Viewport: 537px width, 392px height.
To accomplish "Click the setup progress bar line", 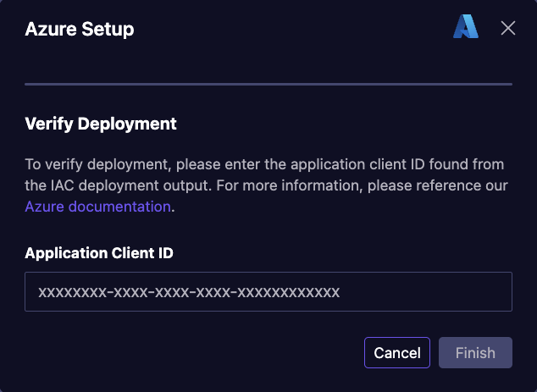I will (x=268, y=84).
